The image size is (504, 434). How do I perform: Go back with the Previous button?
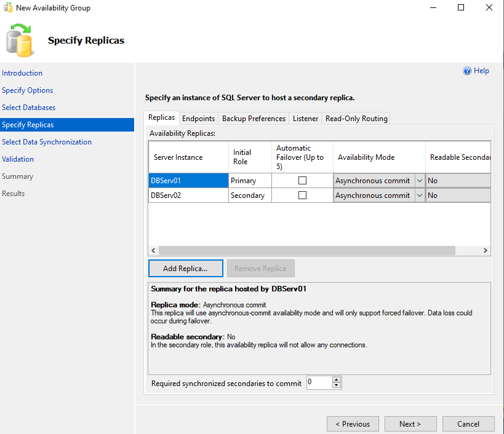353,424
